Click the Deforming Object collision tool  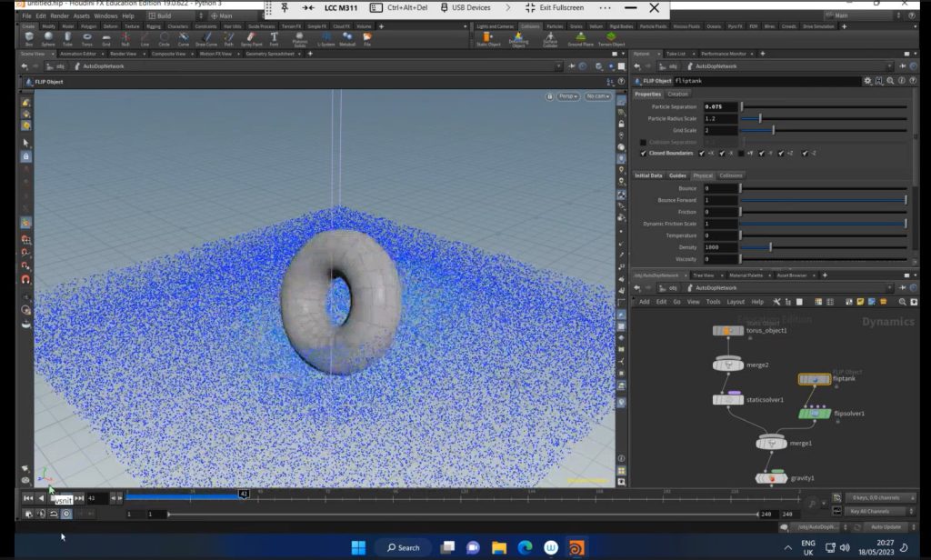pyautogui.click(x=518, y=39)
